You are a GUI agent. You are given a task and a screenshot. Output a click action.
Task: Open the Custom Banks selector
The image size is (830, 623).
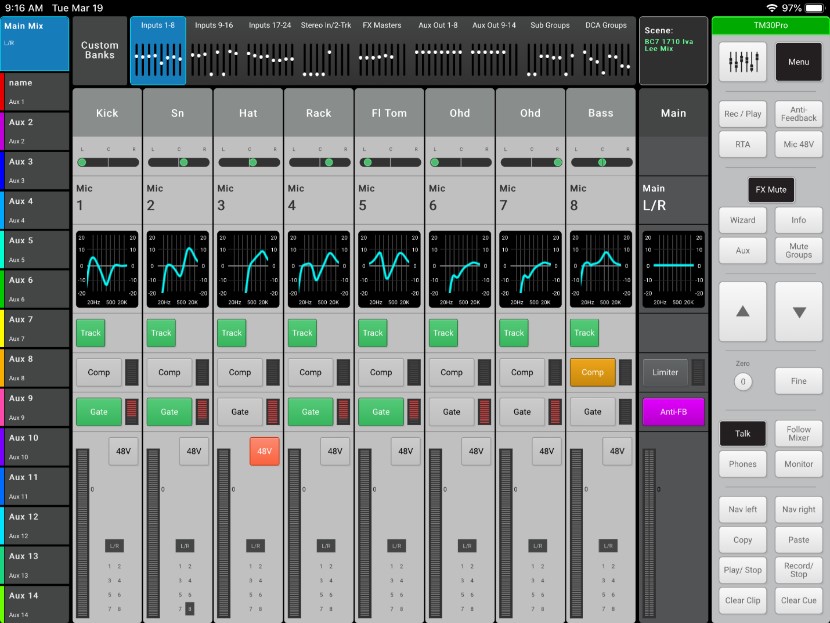point(100,50)
